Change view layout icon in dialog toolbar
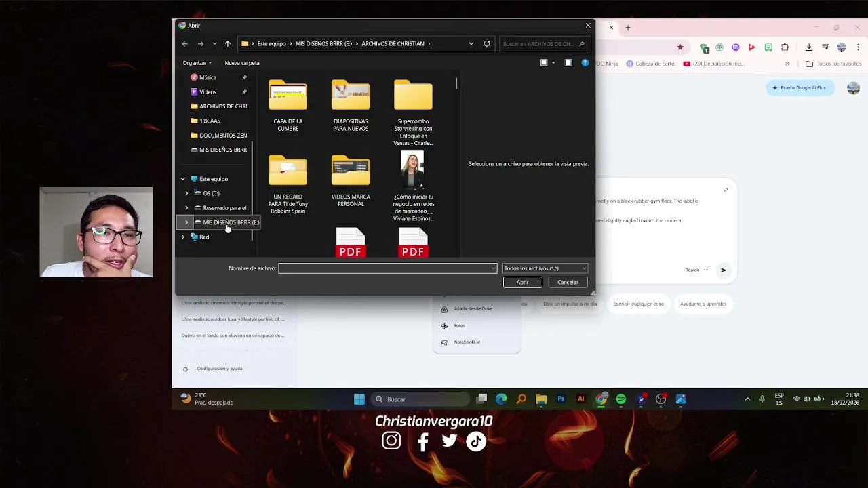This screenshot has height=488, width=868. [543, 63]
